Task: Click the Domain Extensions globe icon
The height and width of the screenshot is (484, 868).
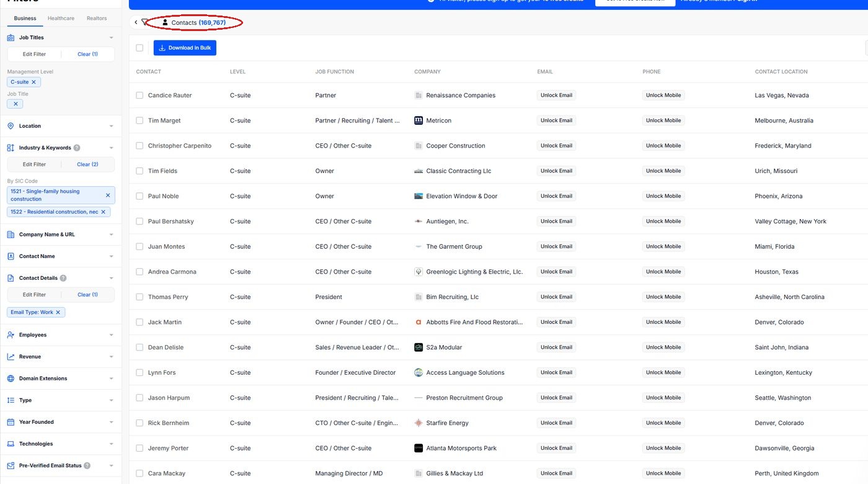Action: pos(11,379)
